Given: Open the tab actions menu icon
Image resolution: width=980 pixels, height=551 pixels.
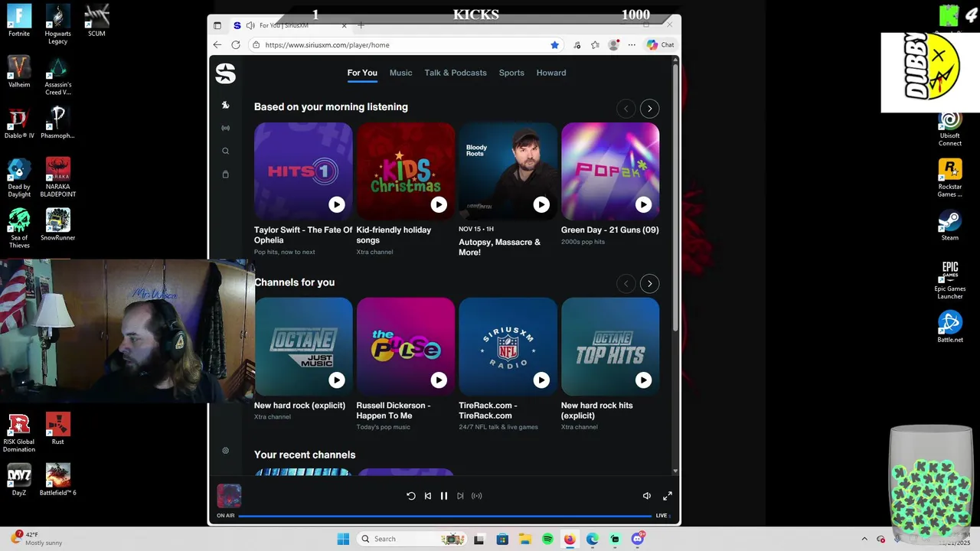Looking at the screenshot, I should [x=217, y=25].
